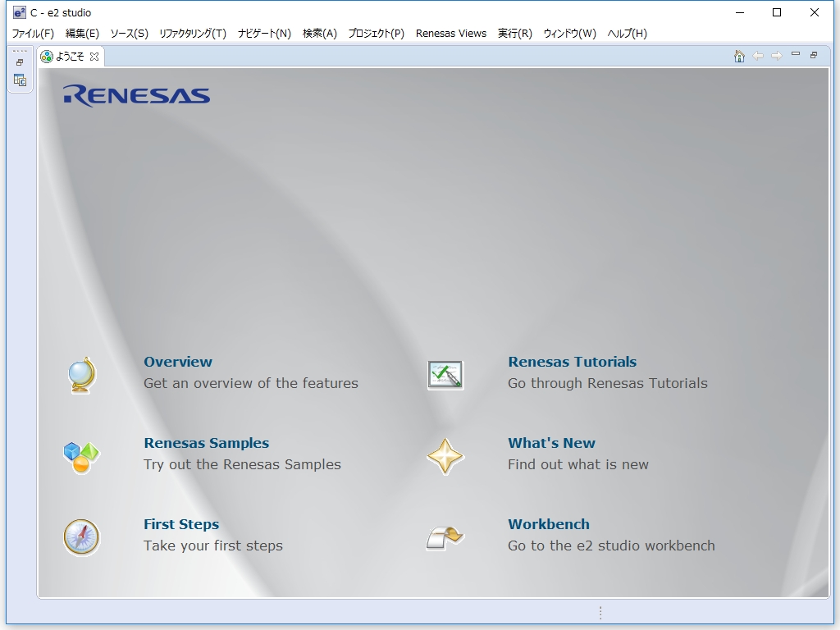Open the What's New link
840x630 pixels.
pos(551,443)
